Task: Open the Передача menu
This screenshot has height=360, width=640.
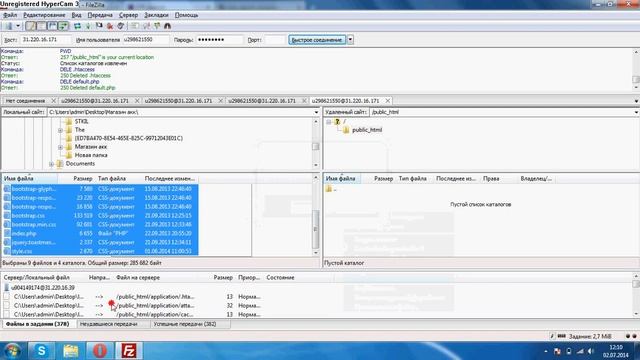Action: click(100, 15)
